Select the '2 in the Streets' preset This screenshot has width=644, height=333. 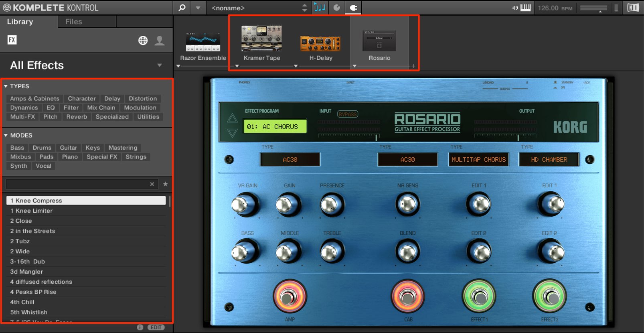86,231
